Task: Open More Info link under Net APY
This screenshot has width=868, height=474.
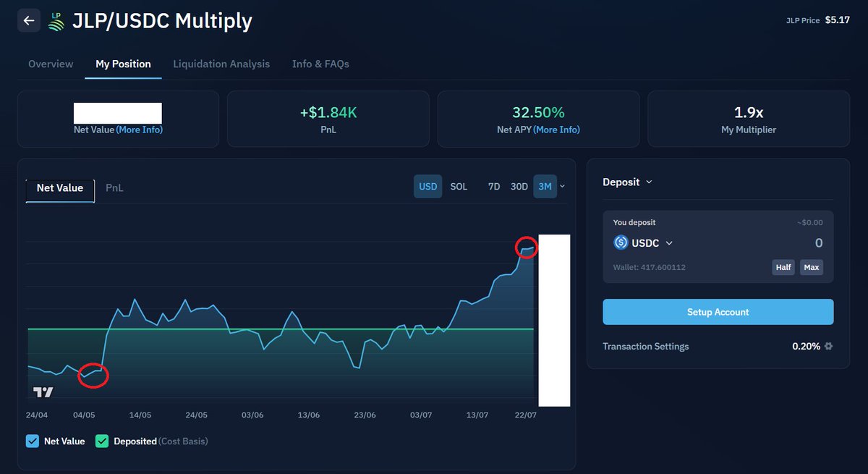Action: click(557, 130)
